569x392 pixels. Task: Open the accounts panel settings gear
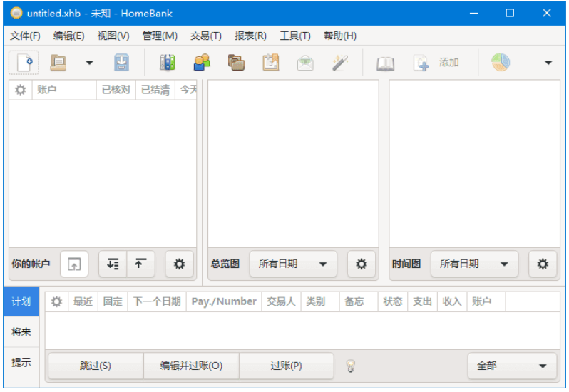click(x=179, y=264)
